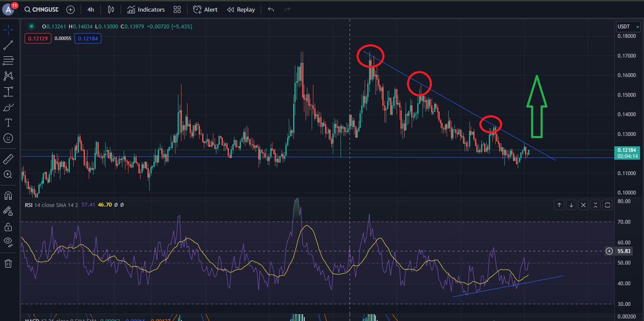Click the trash remove objects icon
644x321 pixels.
tap(8, 263)
